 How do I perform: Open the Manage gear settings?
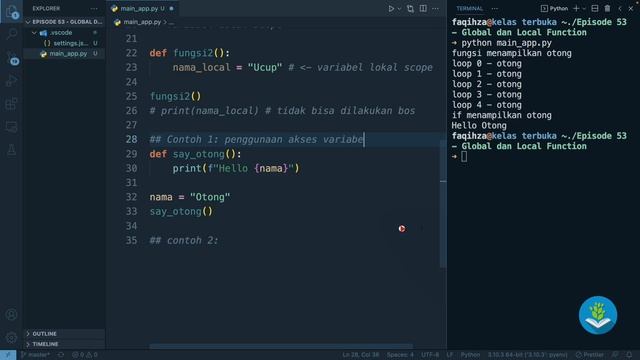11,338
